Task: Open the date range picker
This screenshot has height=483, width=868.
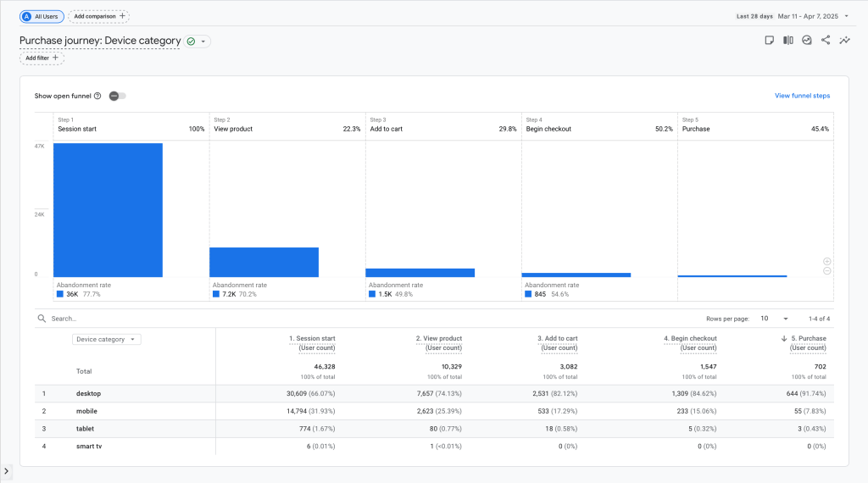Action: 793,15
